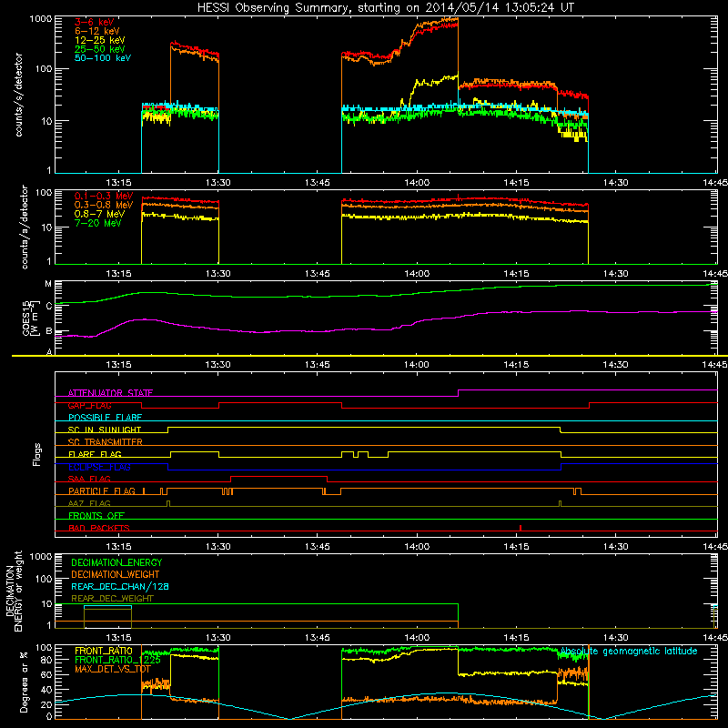Click the MAX_DET_VS_TOT legend label

113,669
